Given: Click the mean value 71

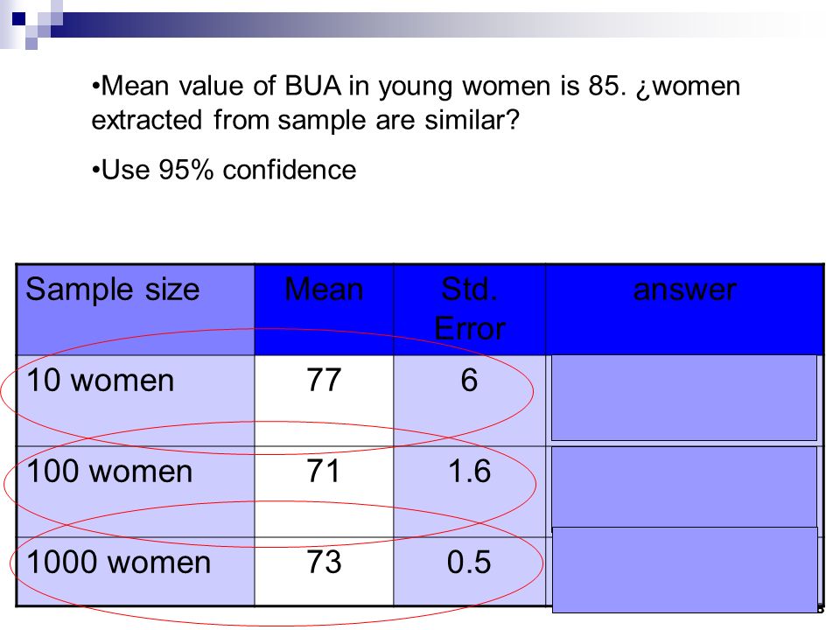Looking at the screenshot, I should (x=324, y=472).
